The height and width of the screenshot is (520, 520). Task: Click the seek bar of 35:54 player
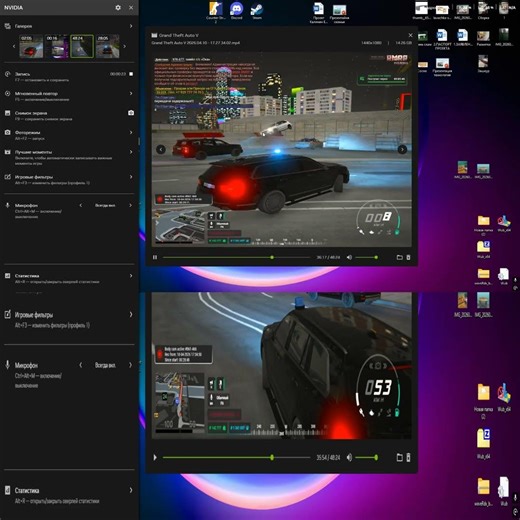click(236, 458)
